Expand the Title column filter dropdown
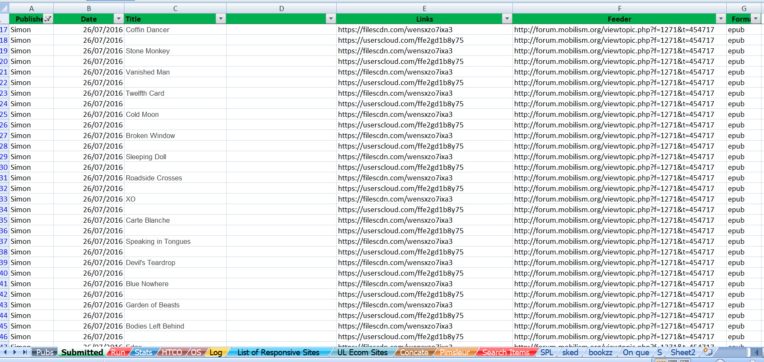Screen dimensions: 764x362 coord(221,19)
